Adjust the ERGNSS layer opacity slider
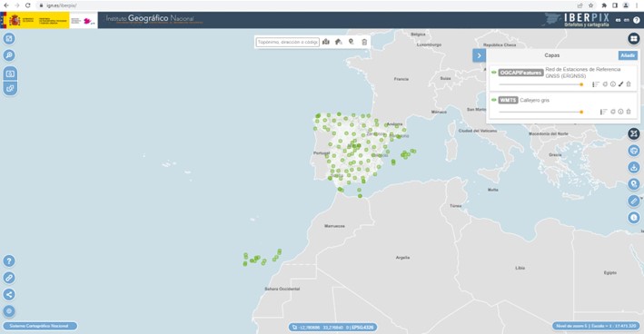644x334 pixels. point(541,84)
